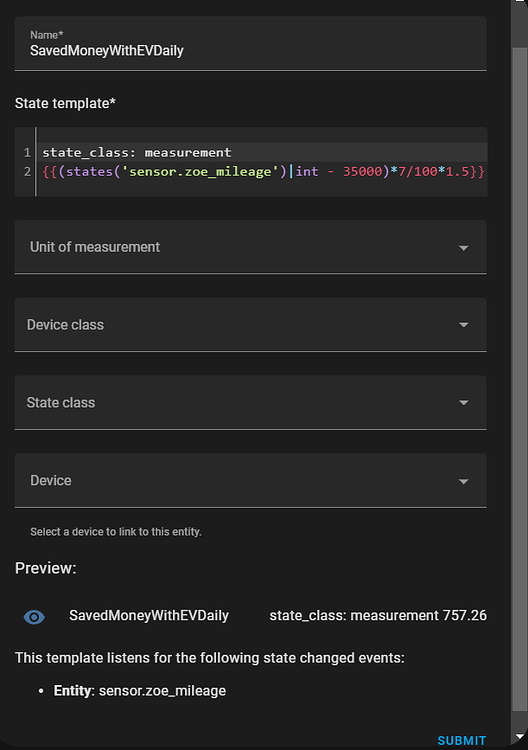The height and width of the screenshot is (750, 528).
Task: Click the Device class dropdown arrow
Action: 463,325
